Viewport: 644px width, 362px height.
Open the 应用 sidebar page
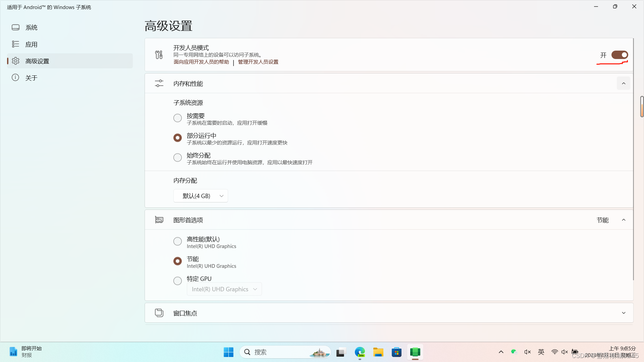point(32,44)
